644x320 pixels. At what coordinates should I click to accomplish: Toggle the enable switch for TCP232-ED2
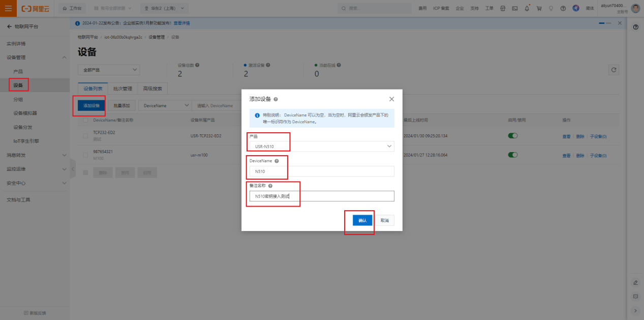tap(512, 136)
